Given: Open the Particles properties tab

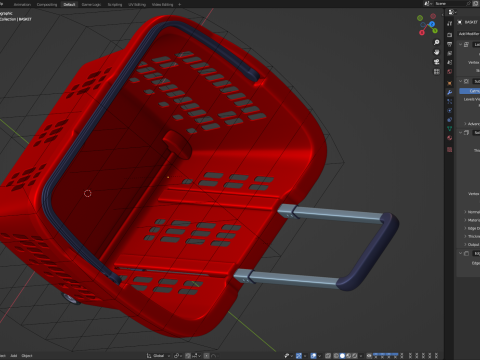Looking at the screenshot, I should pyautogui.click(x=450, y=101).
